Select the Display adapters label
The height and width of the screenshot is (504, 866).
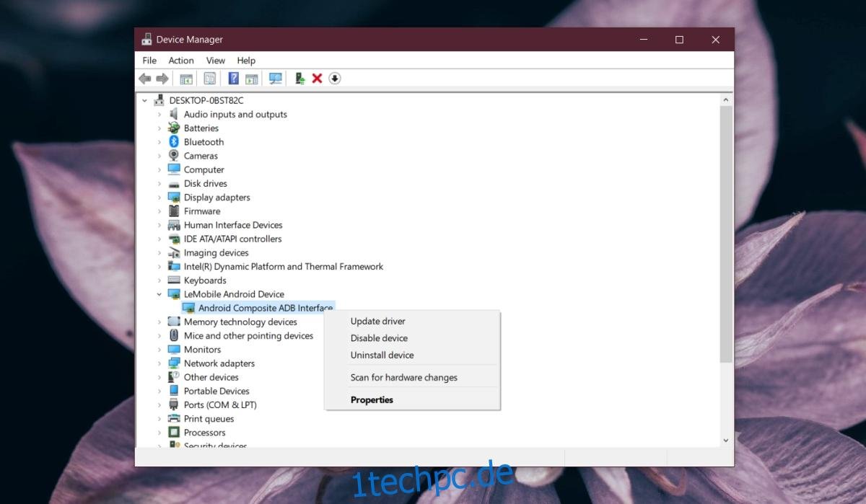pos(217,198)
